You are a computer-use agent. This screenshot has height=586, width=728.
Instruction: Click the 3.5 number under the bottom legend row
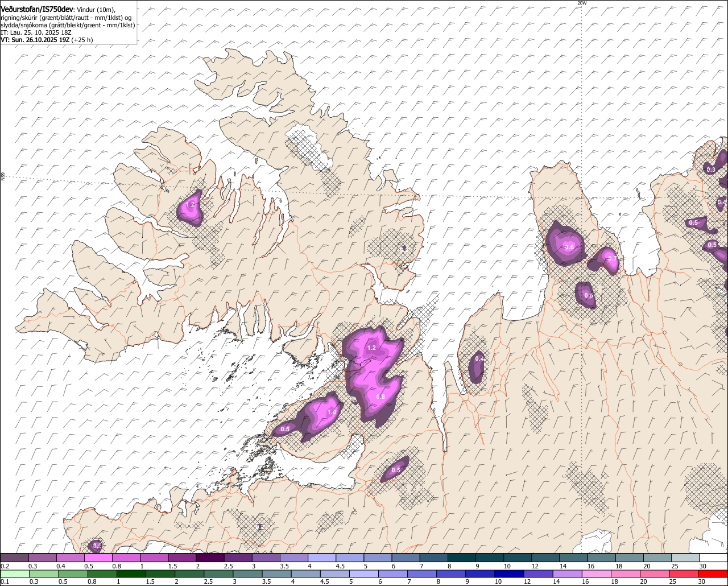tap(267, 581)
